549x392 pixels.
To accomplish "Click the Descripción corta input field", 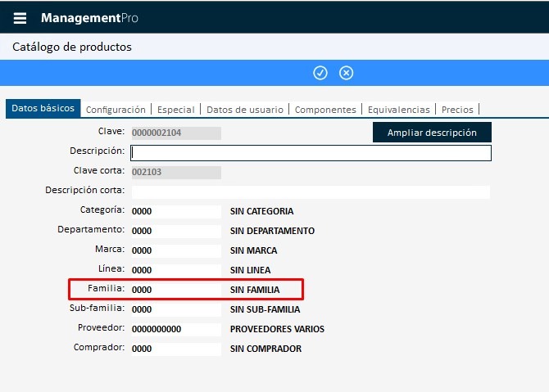I will [x=311, y=191].
